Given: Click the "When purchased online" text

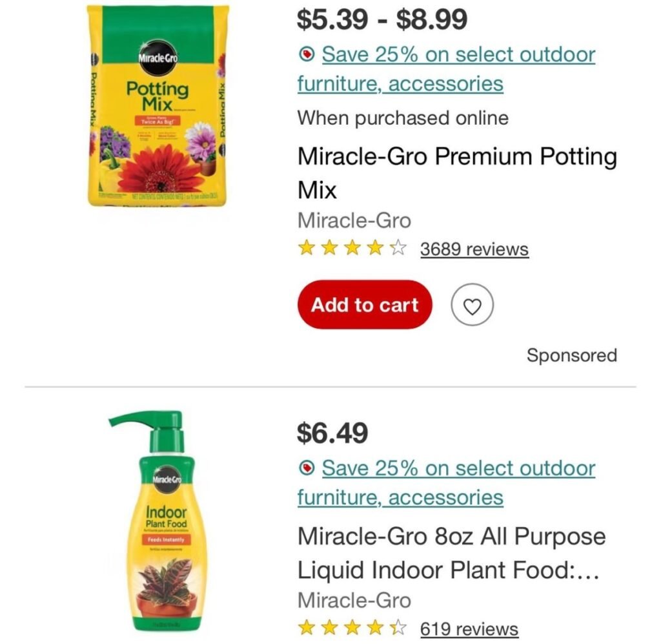Looking at the screenshot, I should 403,118.
